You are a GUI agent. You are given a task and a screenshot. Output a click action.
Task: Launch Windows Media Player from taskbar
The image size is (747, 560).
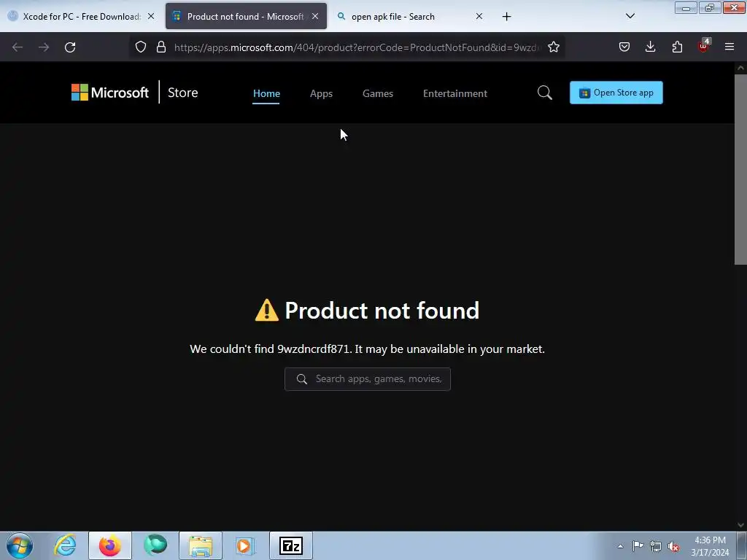click(x=245, y=545)
